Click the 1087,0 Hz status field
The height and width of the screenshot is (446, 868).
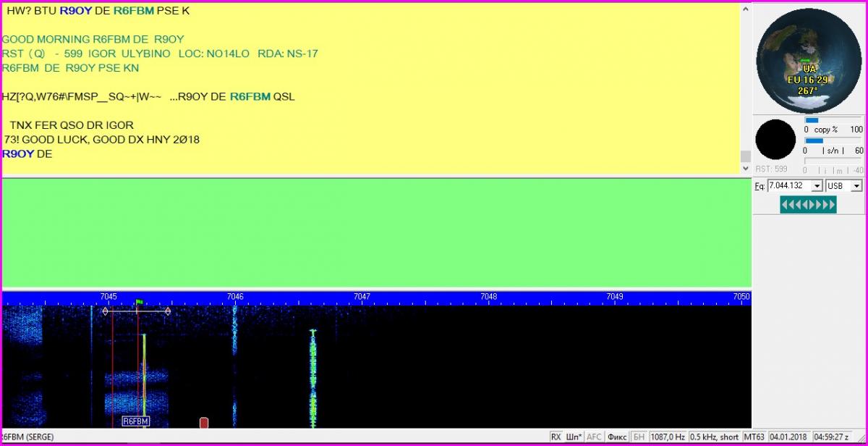coord(668,437)
